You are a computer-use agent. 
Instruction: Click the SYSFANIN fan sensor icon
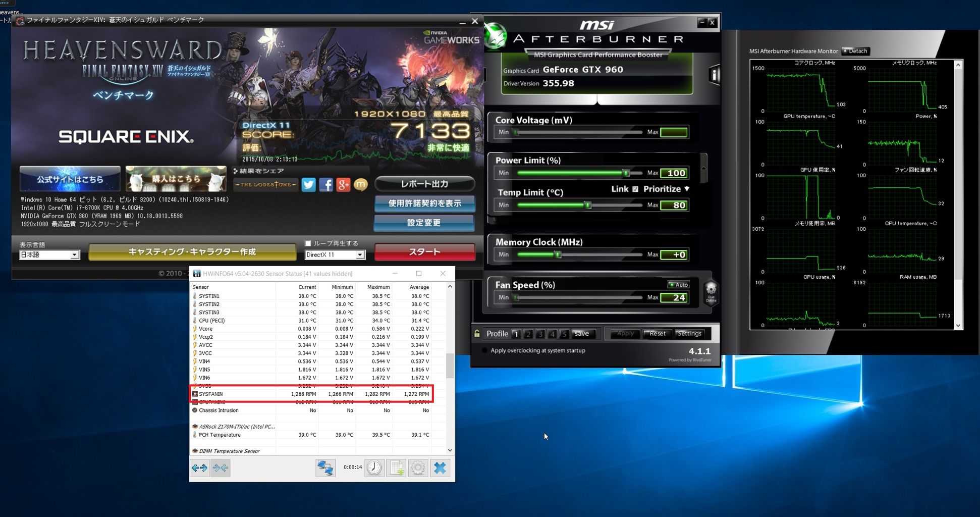tap(195, 394)
